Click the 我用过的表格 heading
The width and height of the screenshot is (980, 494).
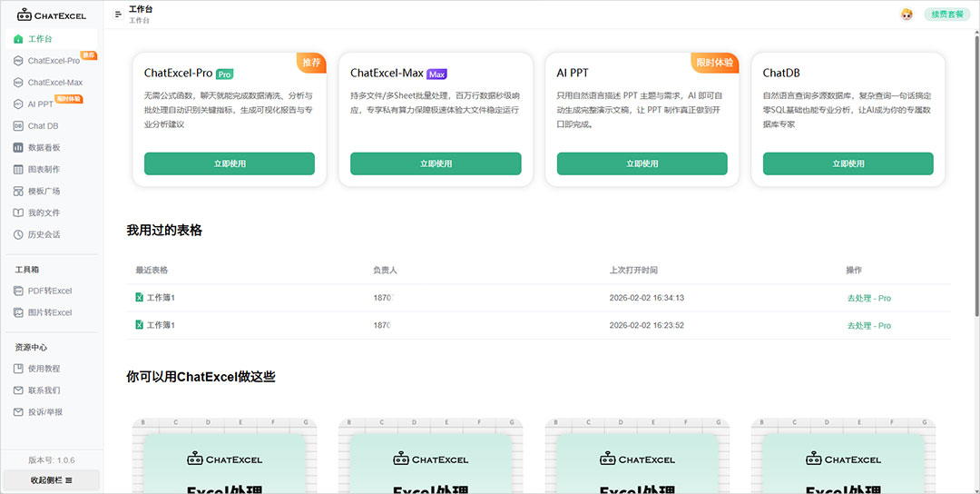click(x=164, y=230)
